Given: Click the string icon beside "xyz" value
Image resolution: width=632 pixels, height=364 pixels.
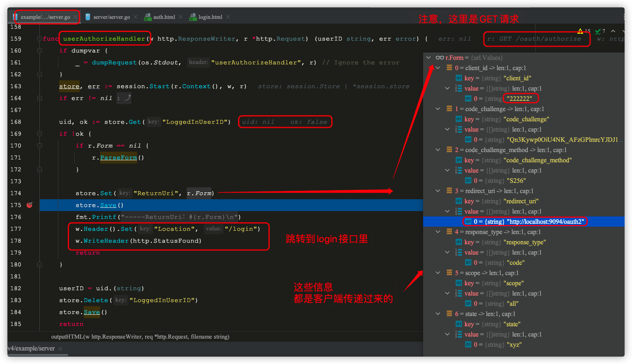Looking at the screenshot, I should coord(468,345).
